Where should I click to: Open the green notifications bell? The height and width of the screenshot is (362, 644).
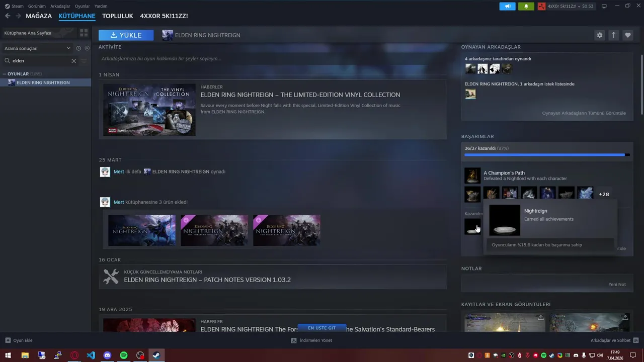[526, 6]
